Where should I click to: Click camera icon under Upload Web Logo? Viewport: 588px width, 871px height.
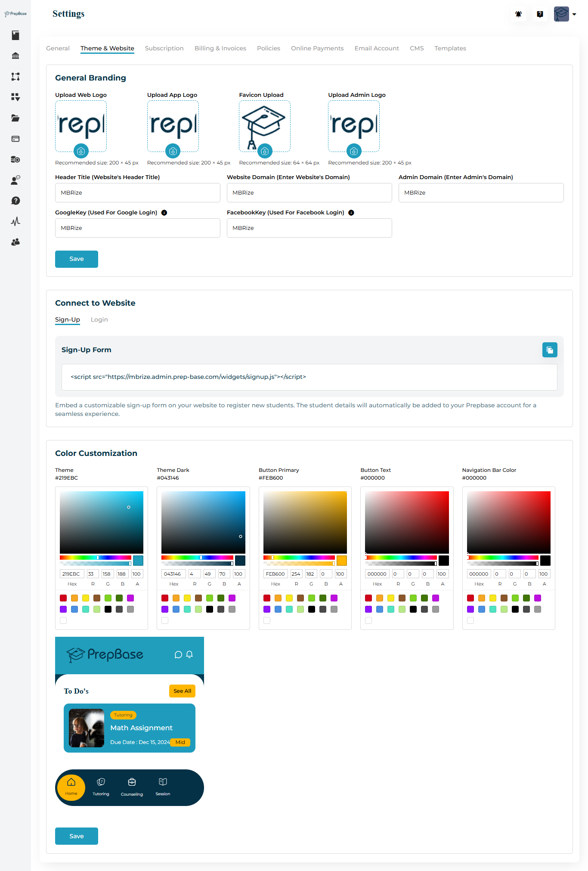[x=81, y=151]
